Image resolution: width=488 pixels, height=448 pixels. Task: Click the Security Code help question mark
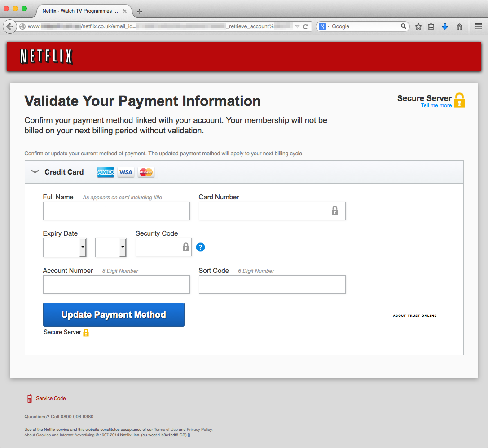[201, 247]
